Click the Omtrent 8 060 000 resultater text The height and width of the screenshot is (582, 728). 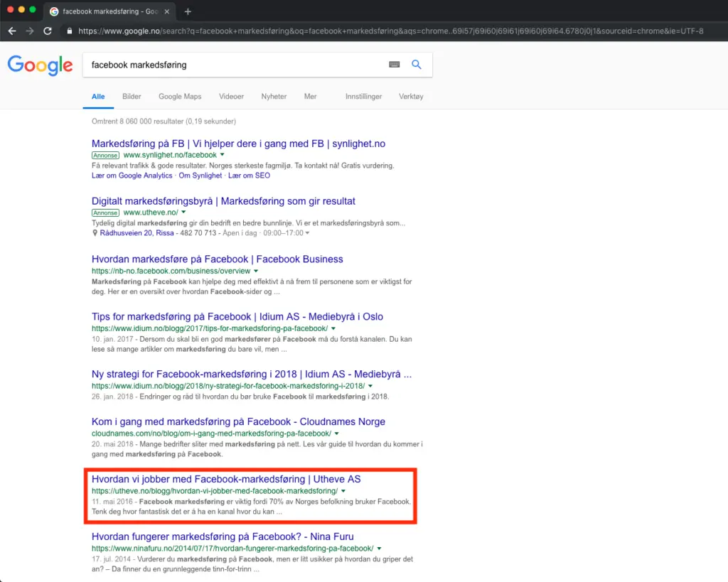[x=164, y=122]
